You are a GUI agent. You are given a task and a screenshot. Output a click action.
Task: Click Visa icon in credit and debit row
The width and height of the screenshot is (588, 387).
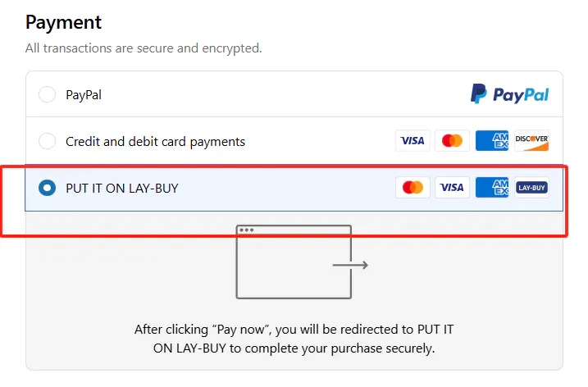coord(413,141)
